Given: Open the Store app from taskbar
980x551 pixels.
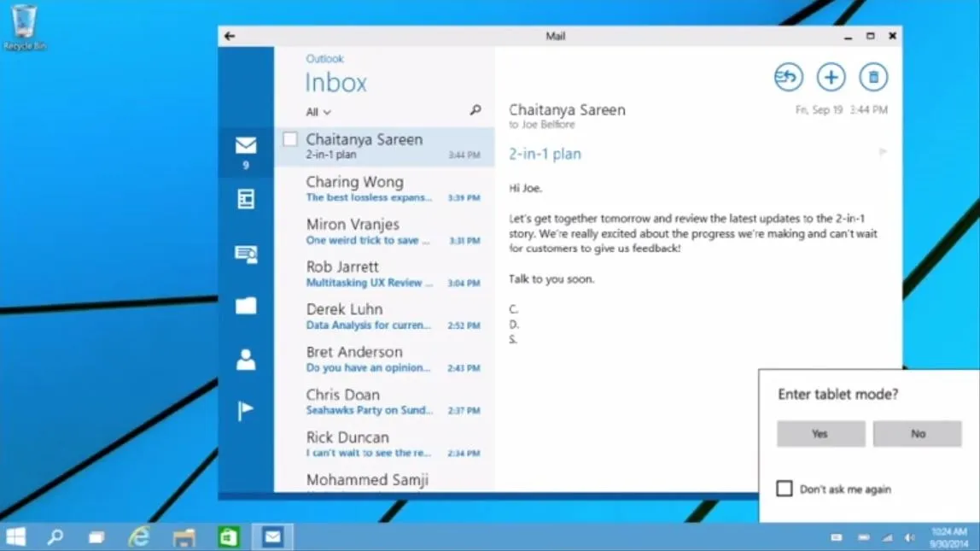Looking at the screenshot, I should point(228,536).
